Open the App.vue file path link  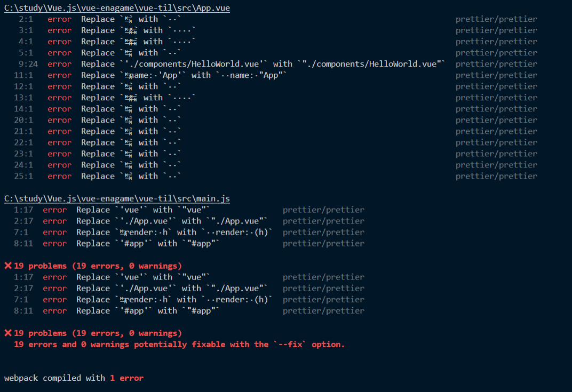coord(117,8)
